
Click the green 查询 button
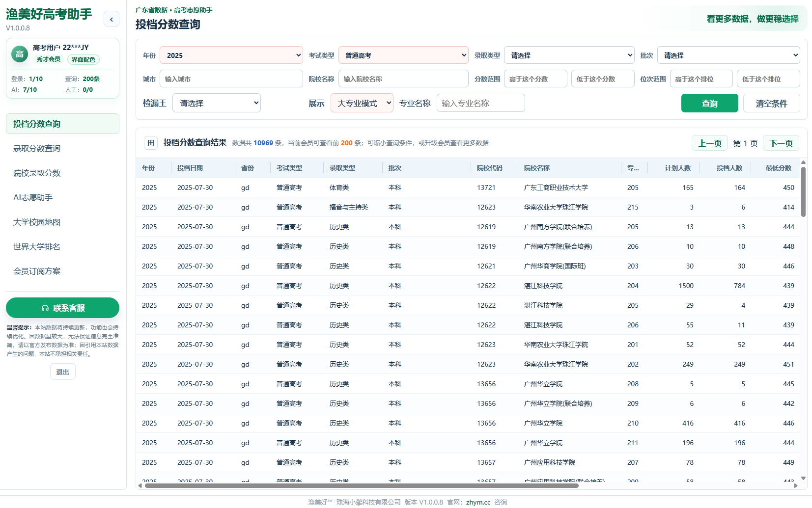tap(710, 103)
